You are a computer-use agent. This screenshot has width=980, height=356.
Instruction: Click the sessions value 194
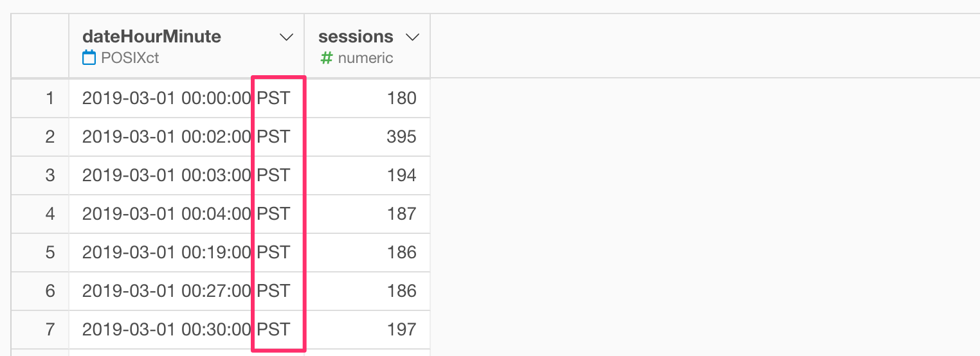(402, 175)
